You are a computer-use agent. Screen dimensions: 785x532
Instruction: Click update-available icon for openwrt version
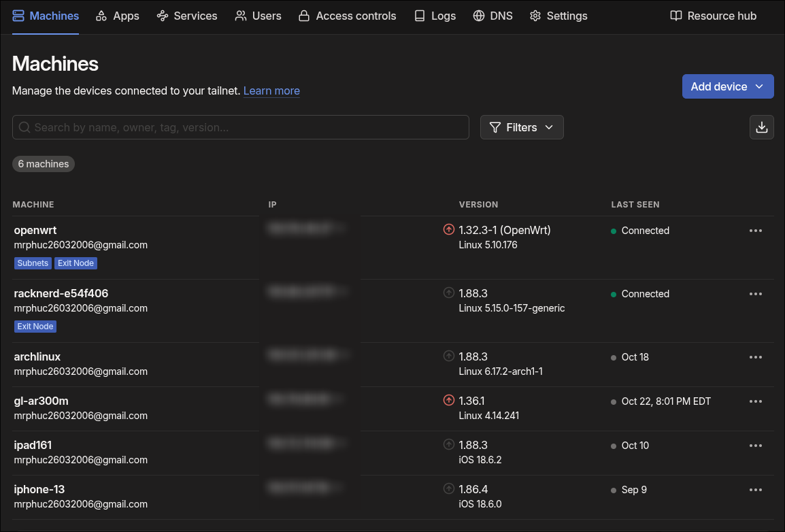(449, 229)
